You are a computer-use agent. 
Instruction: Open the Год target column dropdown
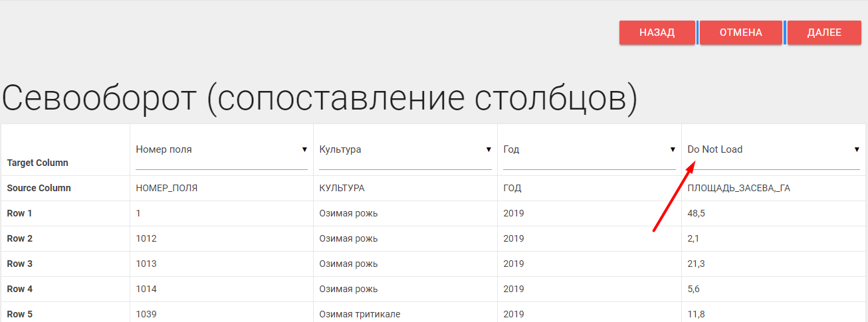589,150
